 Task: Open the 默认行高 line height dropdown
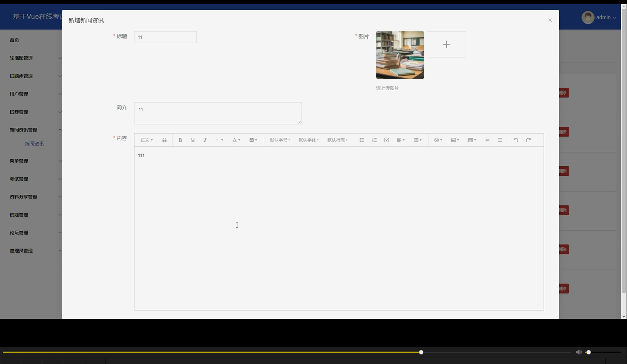click(x=337, y=140)
